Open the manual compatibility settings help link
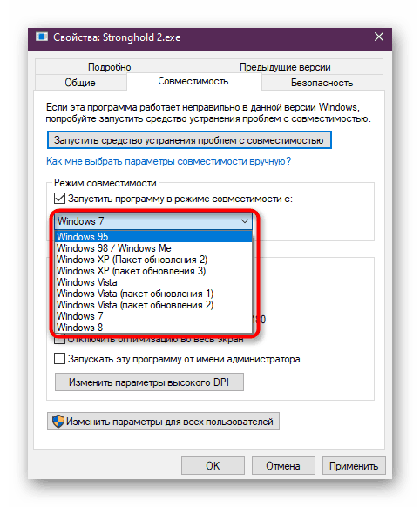Image resolution: width=420 pixels, height=507 pixels. coord(169,160)
